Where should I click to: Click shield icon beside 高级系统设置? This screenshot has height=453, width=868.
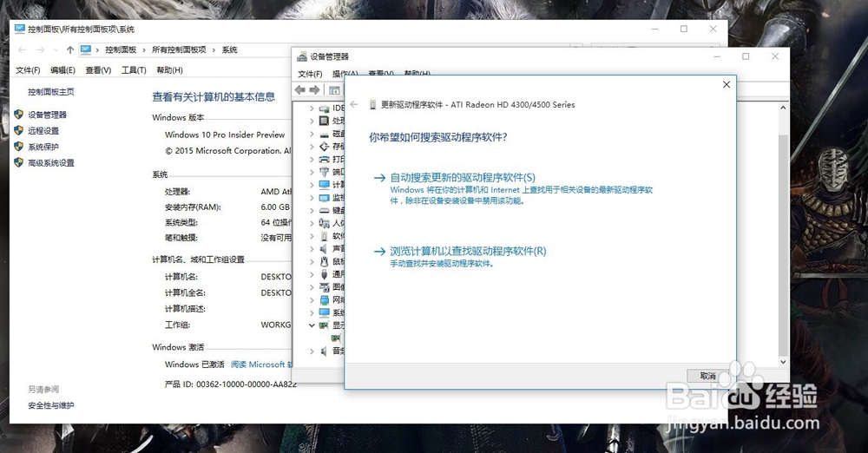19,163
